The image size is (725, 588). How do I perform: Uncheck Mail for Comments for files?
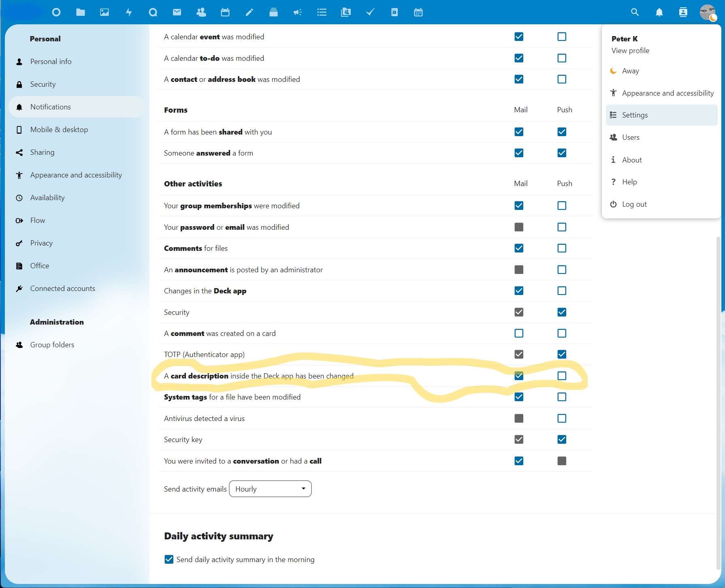point(518,248)
